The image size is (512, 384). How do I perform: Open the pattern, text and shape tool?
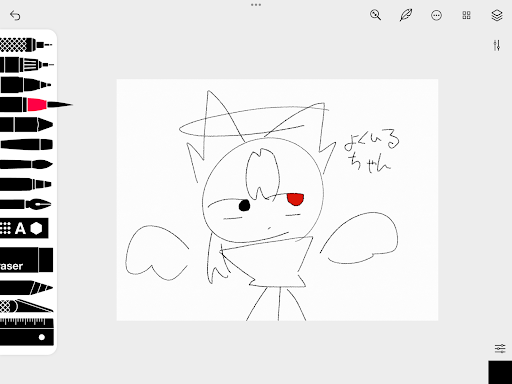click(24, 228)
